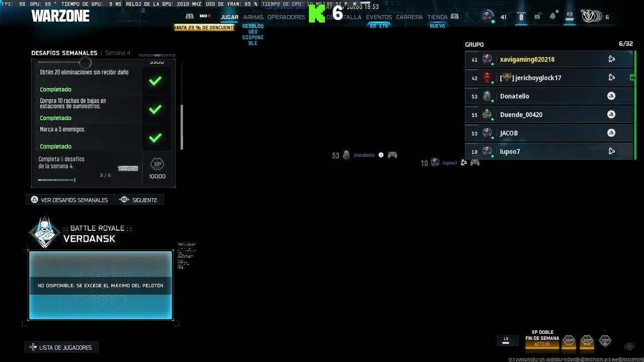Select jerichoyglock17 in the group list
This screenshot has width=644, height=362.
coord(548,78)
